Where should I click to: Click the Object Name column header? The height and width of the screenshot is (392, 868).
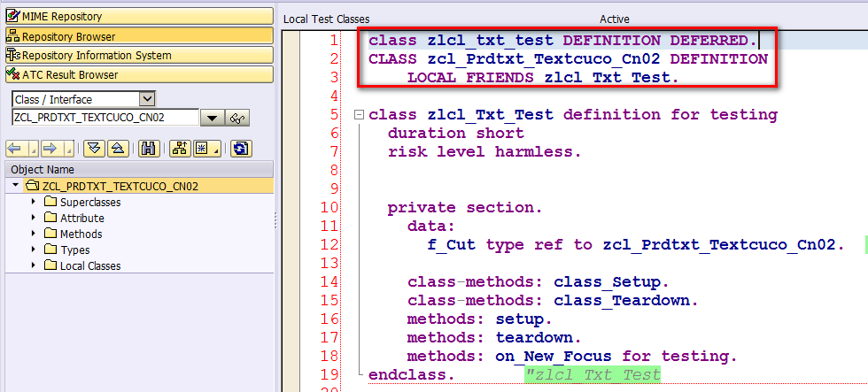[x=140, y=170]
